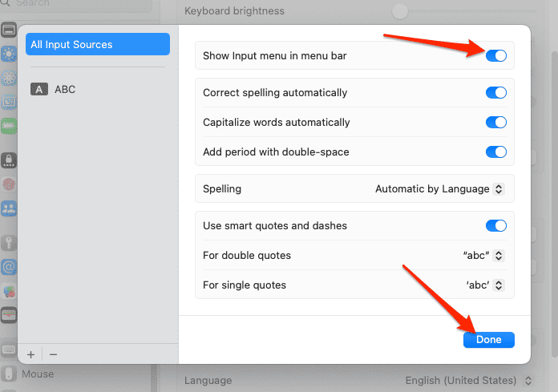Open Users & Groups sidebar icon

[x=10, y=208]
